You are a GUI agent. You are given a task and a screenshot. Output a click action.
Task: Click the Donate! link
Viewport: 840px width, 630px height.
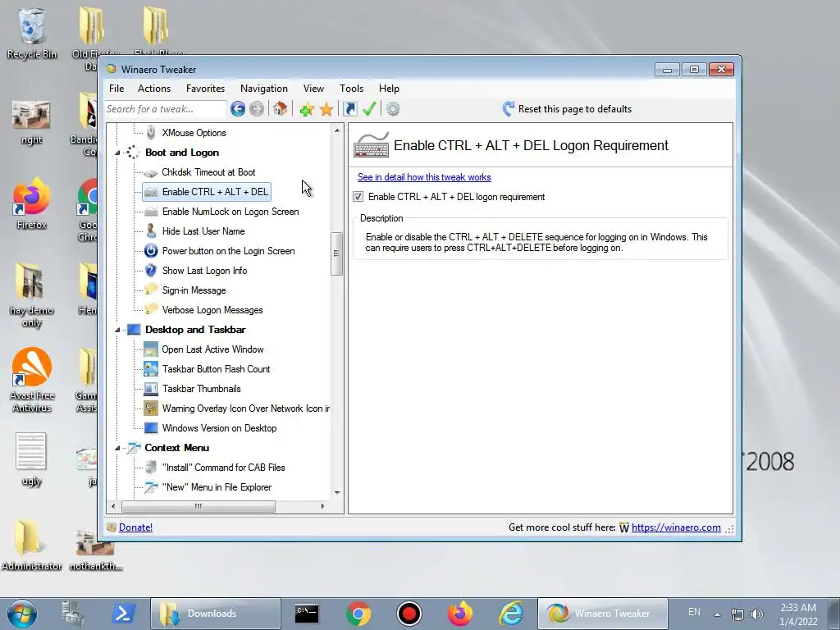[135, 527]
